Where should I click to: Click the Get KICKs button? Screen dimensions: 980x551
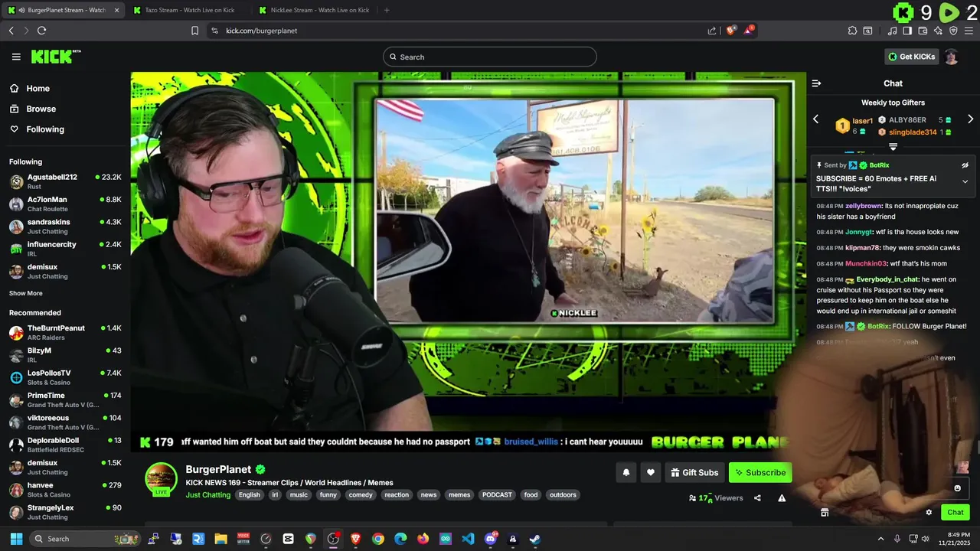[911, 57]
